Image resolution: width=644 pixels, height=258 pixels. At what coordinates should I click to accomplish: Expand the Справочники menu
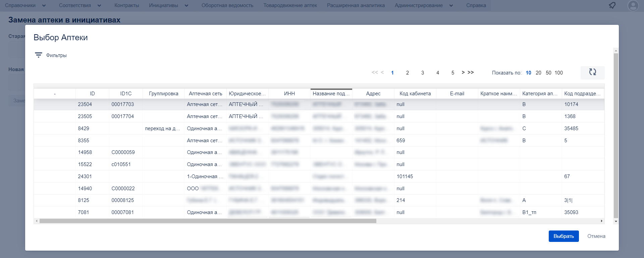coord(25,5)
